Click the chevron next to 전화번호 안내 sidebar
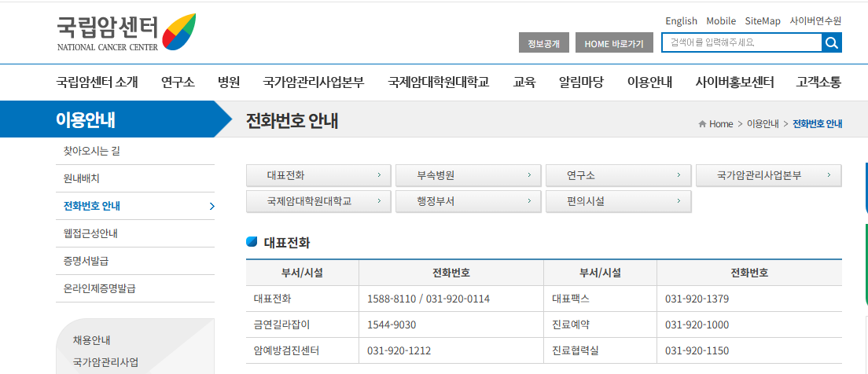 (x=212, y=207)
